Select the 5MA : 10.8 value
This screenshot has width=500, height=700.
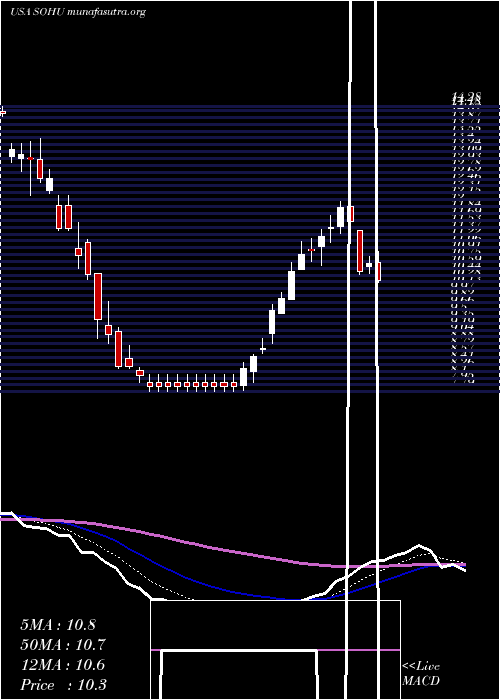(58, 625)
